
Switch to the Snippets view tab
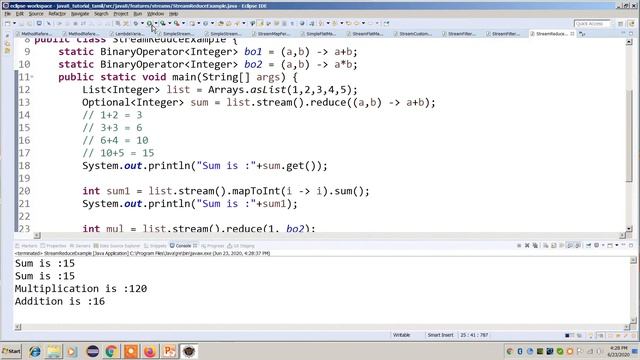(155, 246)
